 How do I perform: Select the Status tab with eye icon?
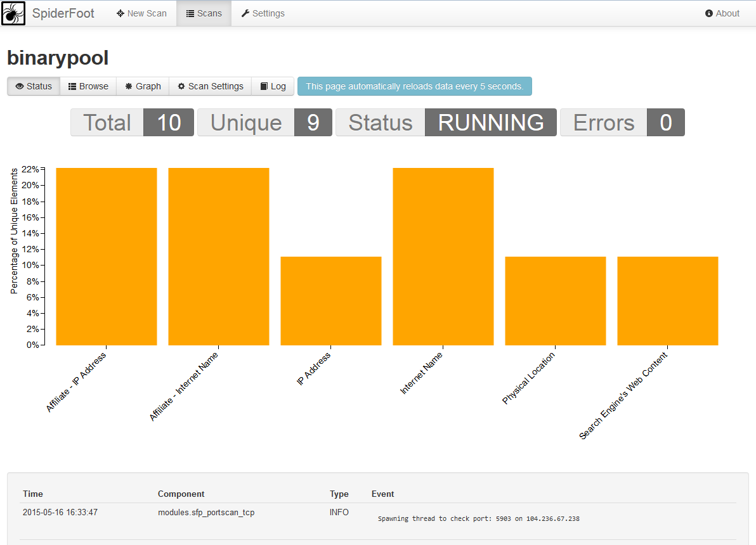(x=34, y=86)
